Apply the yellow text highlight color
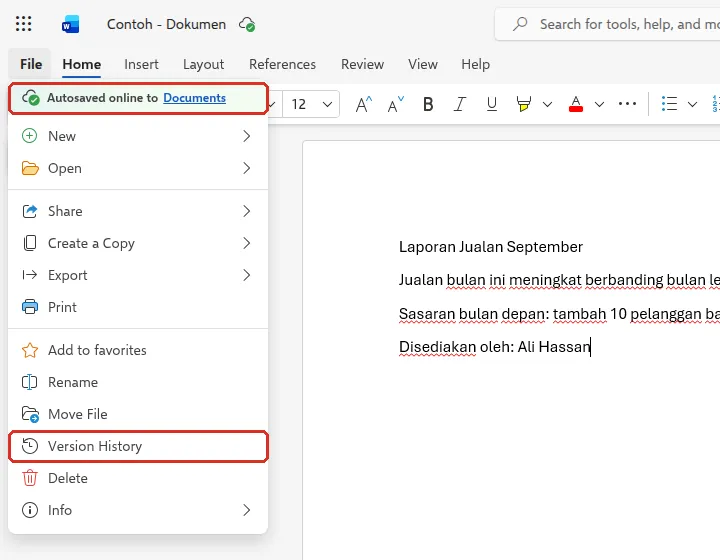 pyautogui.click(x=523, y=104)
